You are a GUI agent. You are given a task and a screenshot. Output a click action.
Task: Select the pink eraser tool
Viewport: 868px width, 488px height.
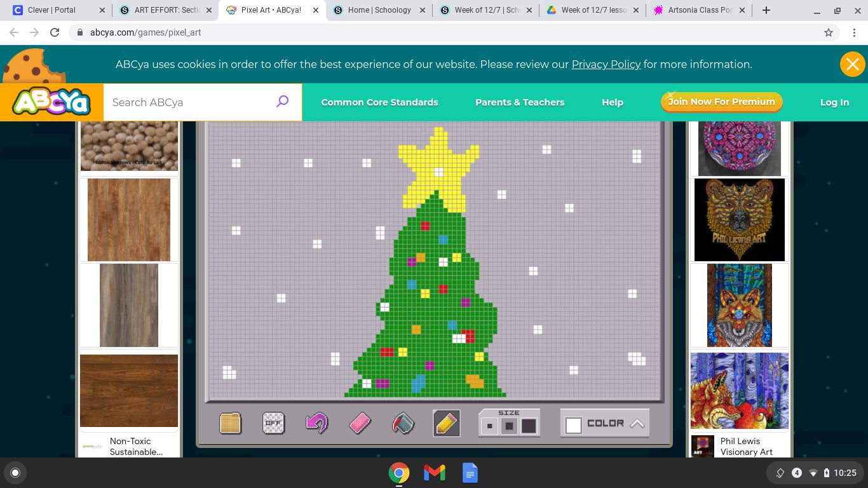[x=360, y=423]
